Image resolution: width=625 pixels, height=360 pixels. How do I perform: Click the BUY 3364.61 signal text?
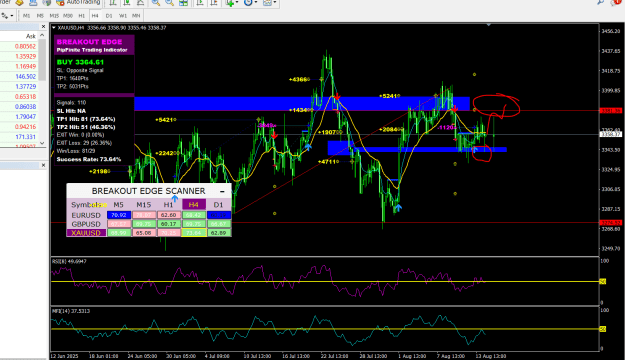(80, 62)
